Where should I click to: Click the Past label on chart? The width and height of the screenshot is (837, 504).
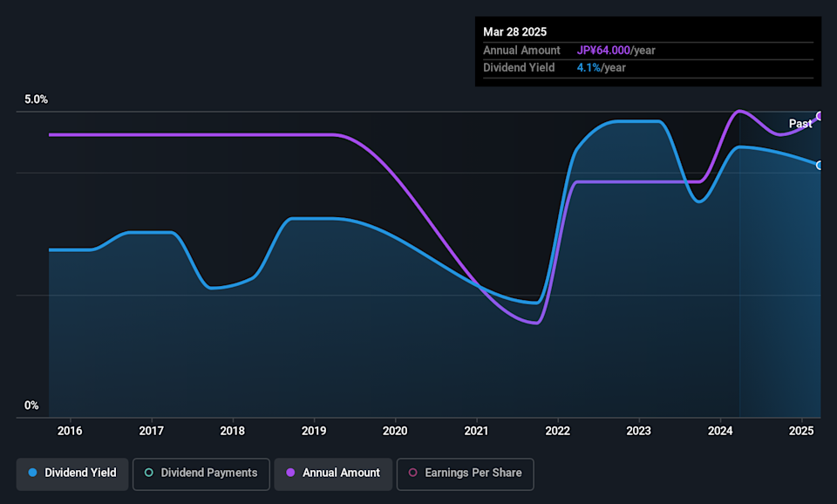tap(800, 124)
